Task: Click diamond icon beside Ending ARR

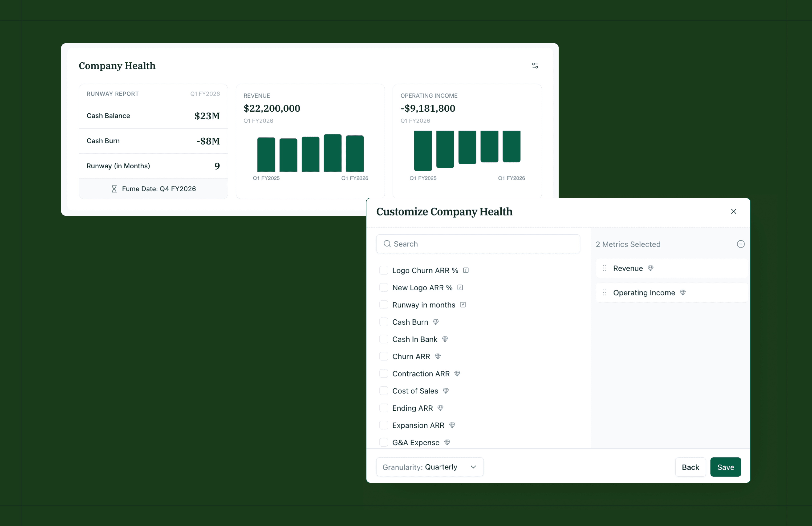Action: (440, 408)
